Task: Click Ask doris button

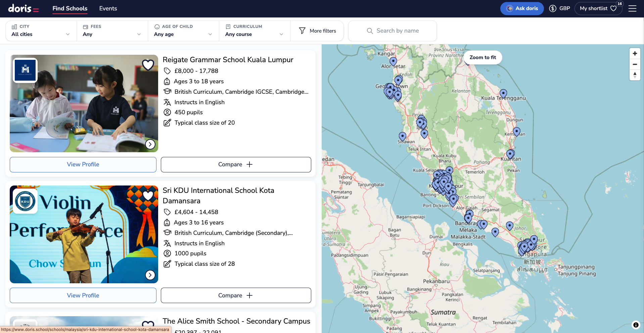Action: pos(522,8)
